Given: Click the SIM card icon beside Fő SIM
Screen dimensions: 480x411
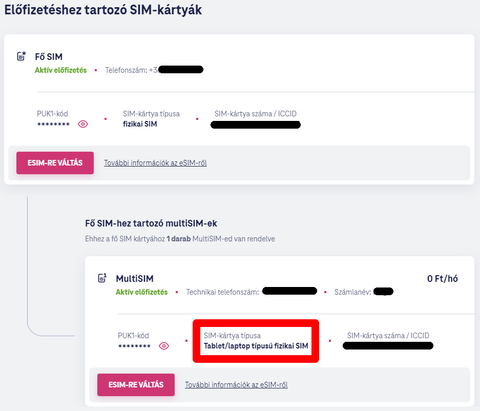Looking at the screenshot, I should (x=21, y=56).
